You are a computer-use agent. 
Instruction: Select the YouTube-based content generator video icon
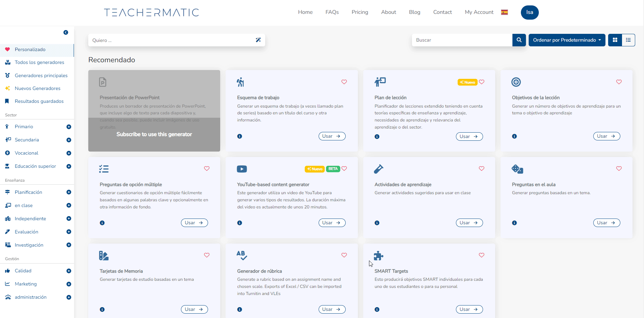tap(241, 168)
